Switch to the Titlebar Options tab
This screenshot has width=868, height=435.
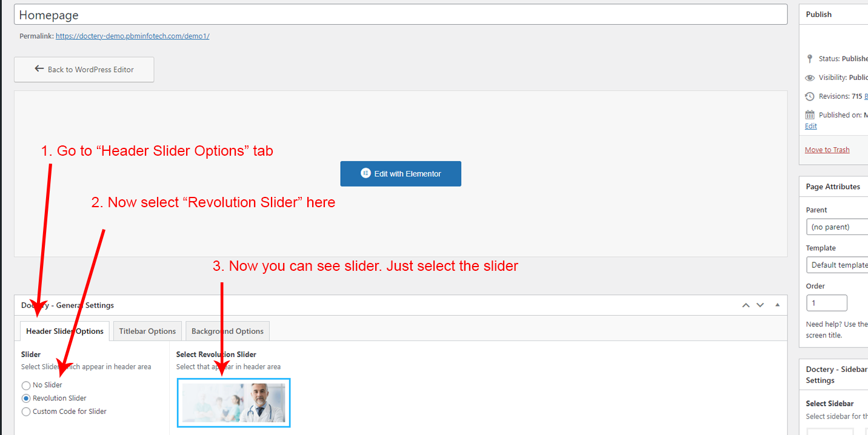(x=147, y=331)
